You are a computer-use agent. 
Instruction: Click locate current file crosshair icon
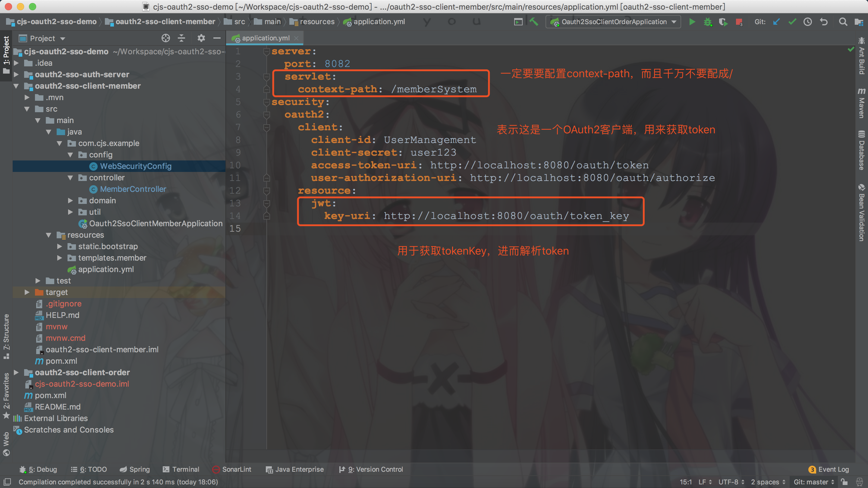[x=165, y=38]
